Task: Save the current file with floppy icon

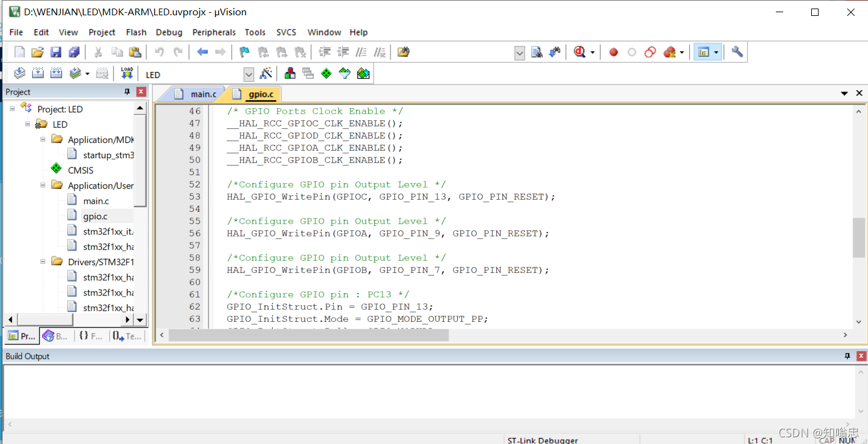Action: (56, 52)
